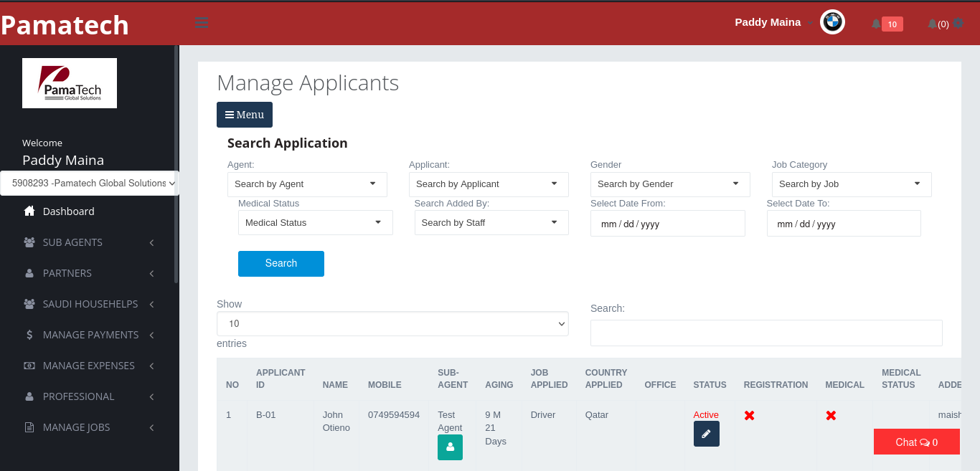The width and height of the screenshot is (980, 471).
Task: Click the red X under Medical
Action: 831,415
